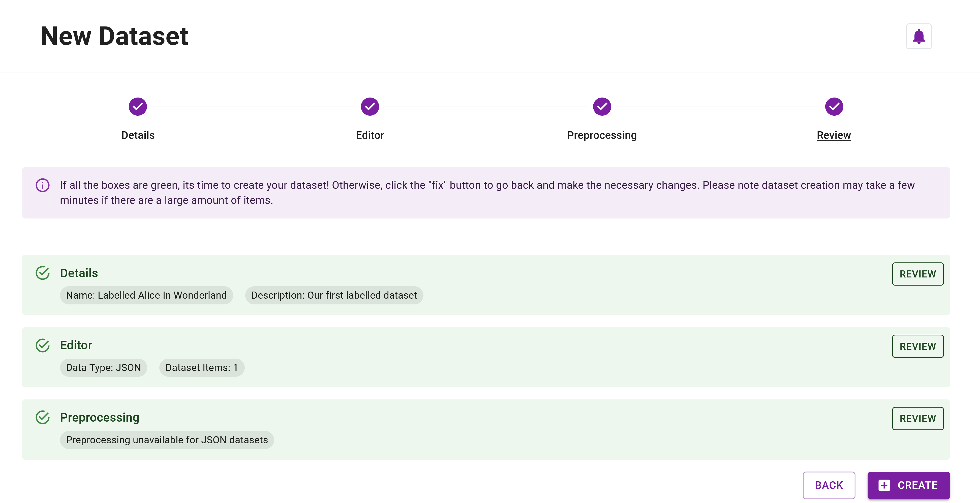Click REVIEW button for Editor section

click(x=918, y=346)
